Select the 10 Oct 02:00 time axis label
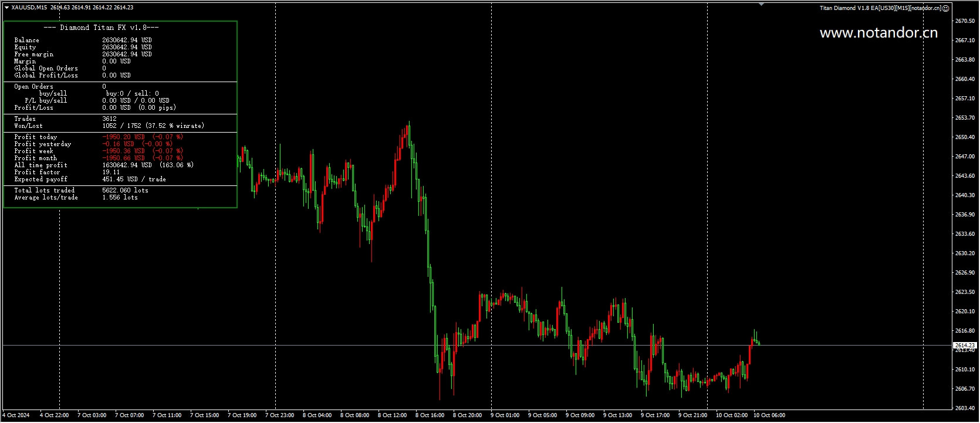This screenshot has width=980, height=423. 732,415
